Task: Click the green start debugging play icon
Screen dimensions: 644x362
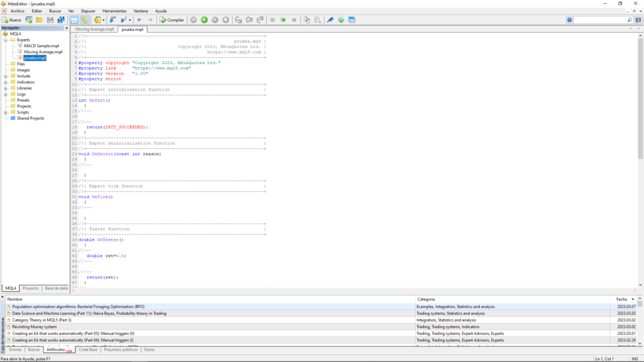Action: tap(204, 19)
